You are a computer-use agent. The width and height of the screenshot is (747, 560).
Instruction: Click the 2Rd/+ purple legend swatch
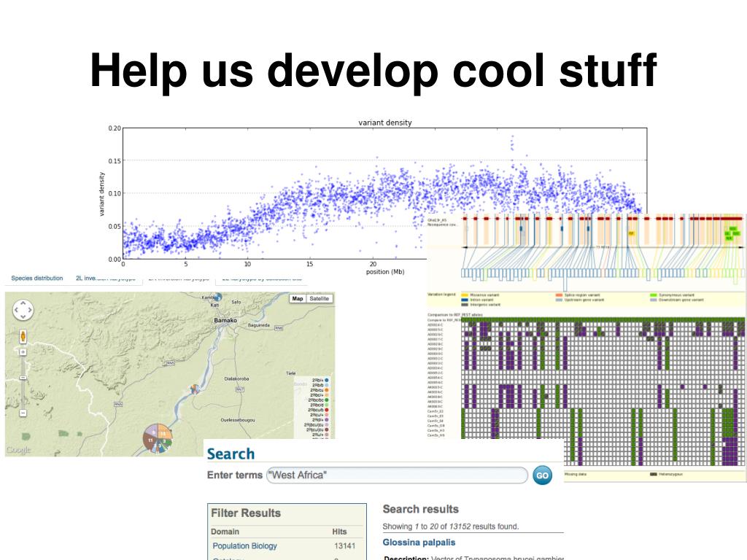point(327,420)
